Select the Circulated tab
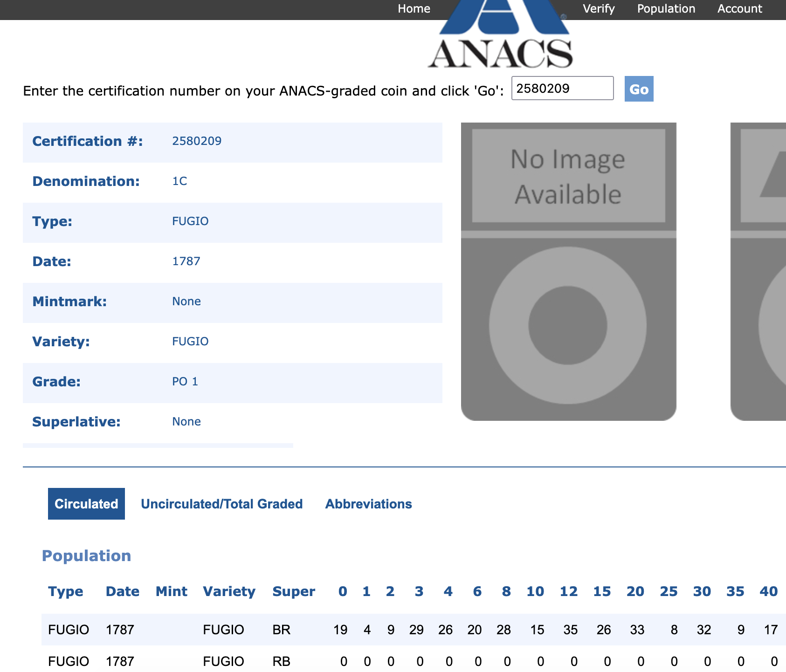Screen dimensions: 786x672 86,504
